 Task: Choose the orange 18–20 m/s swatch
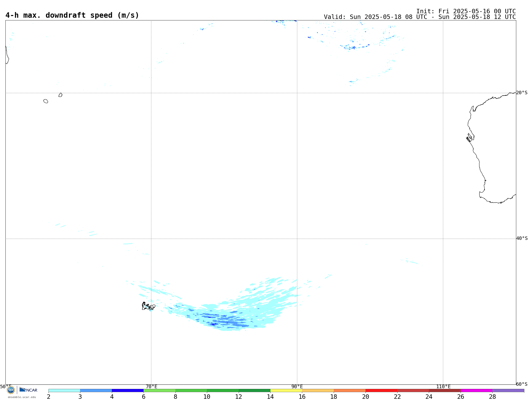pyautogui.click(x=349, y=391)
